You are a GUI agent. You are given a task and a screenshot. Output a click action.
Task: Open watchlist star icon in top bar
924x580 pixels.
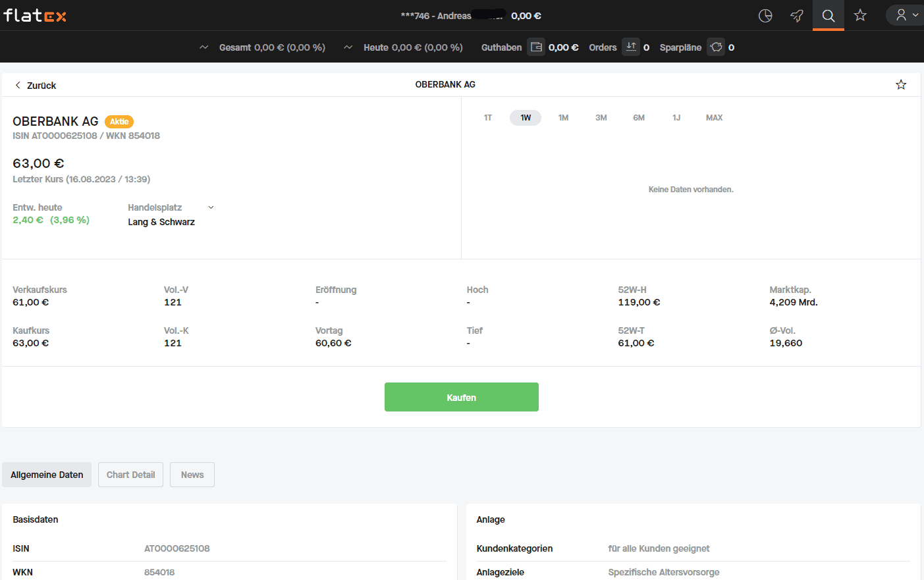860,15
